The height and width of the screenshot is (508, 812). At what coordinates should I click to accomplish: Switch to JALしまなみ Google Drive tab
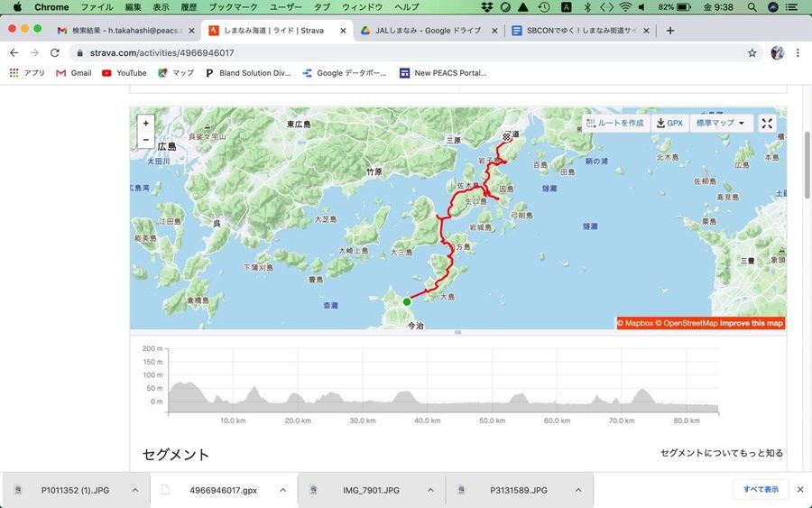[429, 30]
